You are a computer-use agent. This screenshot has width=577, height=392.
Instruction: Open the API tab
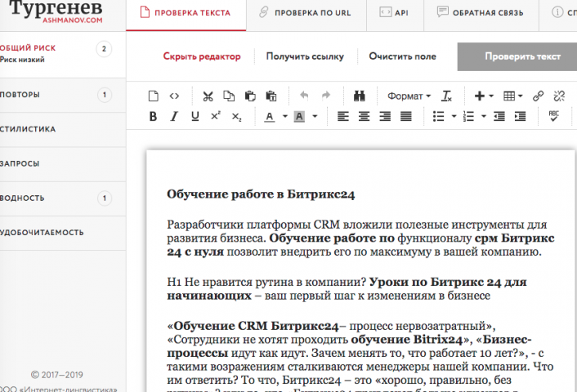(397, 12)
